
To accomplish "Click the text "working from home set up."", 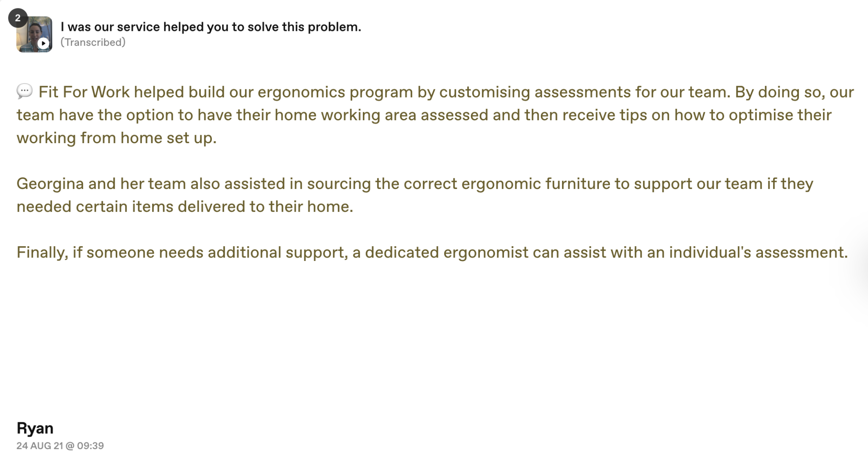I will 117,138.
